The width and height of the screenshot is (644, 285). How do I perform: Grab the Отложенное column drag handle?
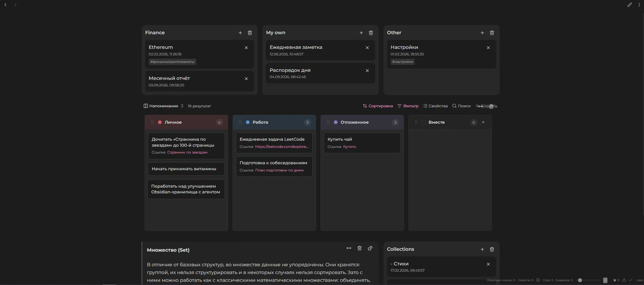[328, 122]
